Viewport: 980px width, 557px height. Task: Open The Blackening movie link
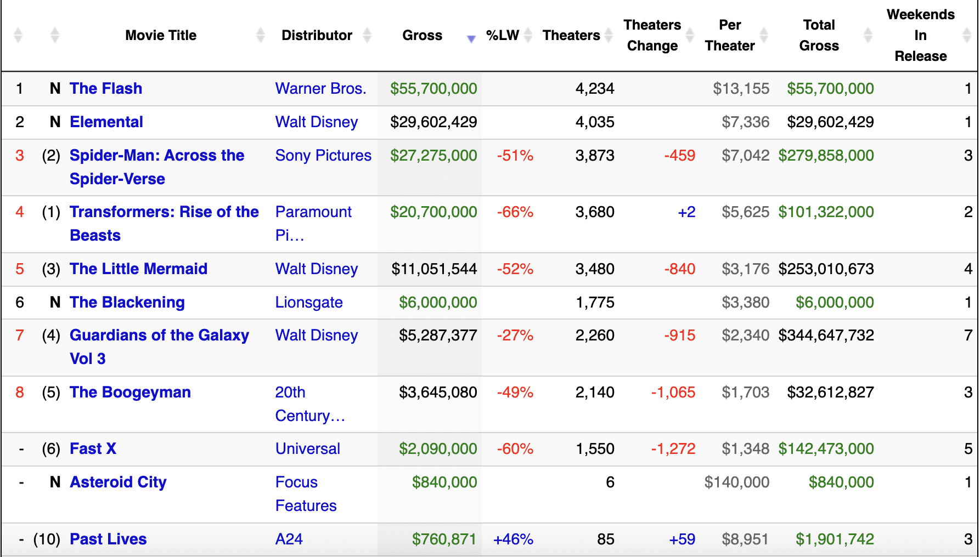[x=127, y=302]
